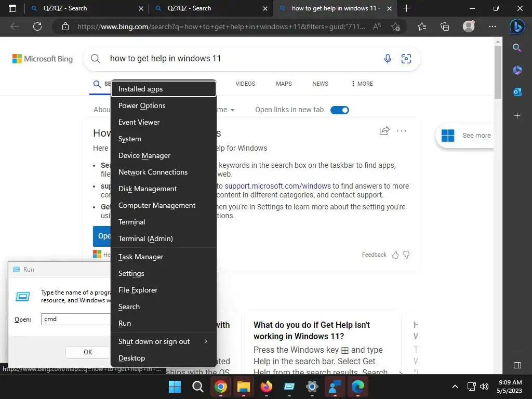Click Read aloud icon in address bar
Screen dimensions: 532x399
(x=377, y=26)
